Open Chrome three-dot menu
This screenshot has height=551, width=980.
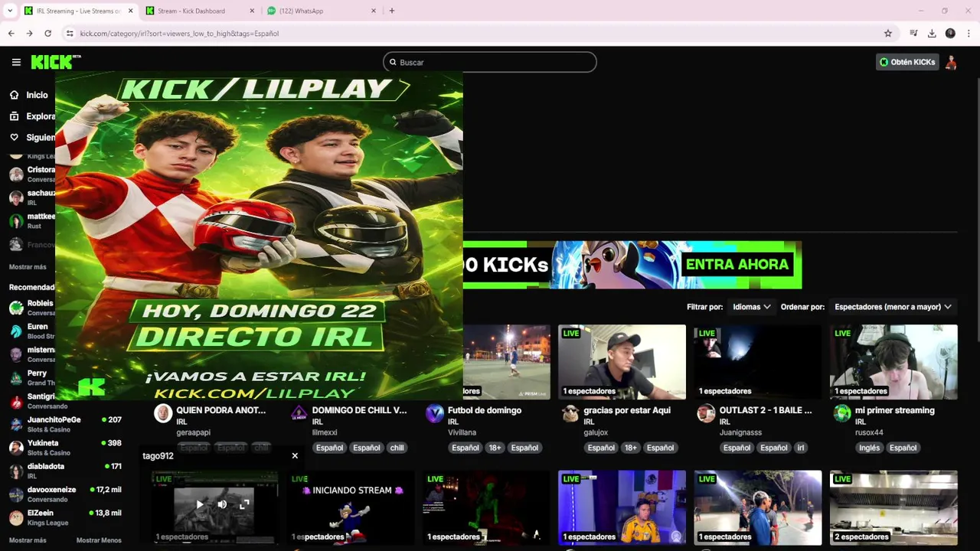click(x=969, y=34)
